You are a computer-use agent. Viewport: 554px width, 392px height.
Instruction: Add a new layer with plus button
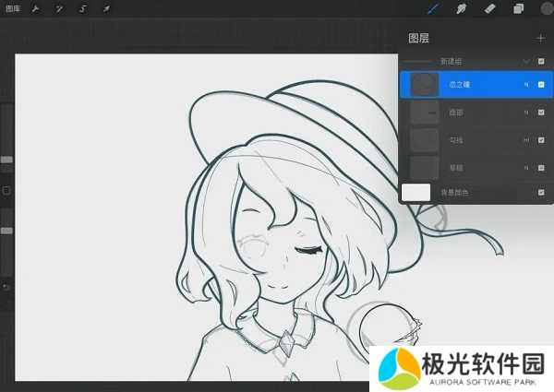540,38
